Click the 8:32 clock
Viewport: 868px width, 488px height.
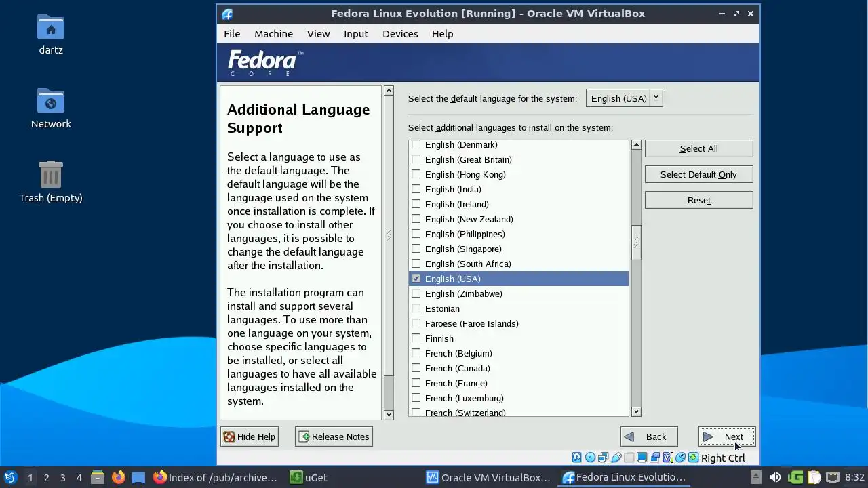tap(854, 477)
